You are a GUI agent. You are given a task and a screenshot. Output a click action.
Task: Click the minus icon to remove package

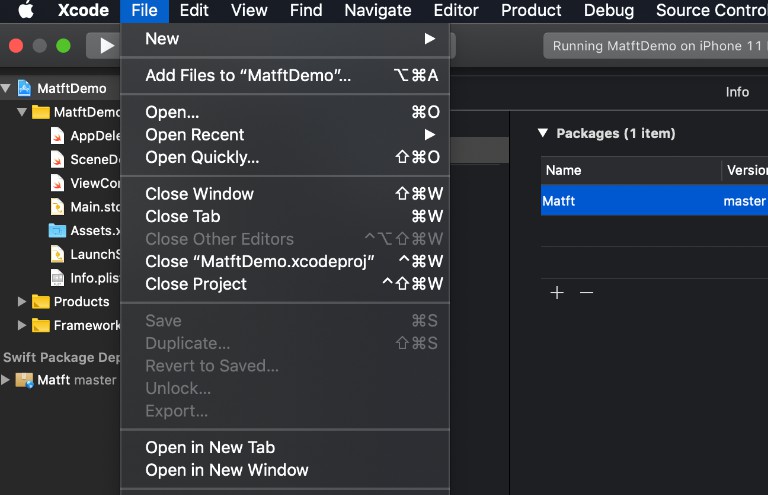coord(587,292)
